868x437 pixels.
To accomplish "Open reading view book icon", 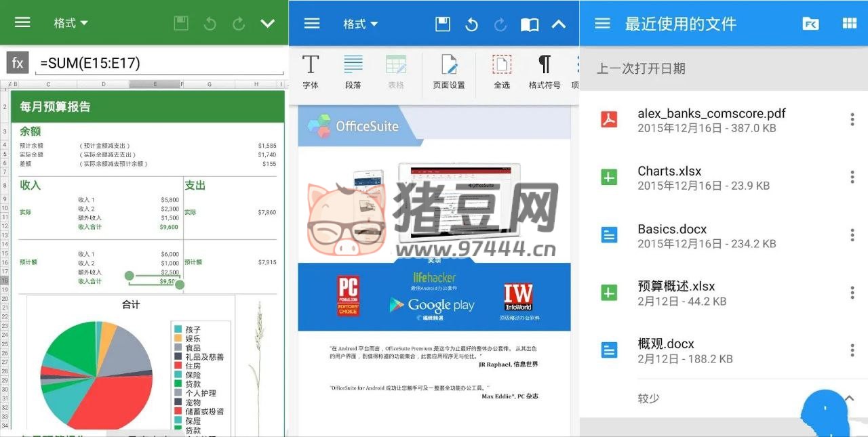I will (x=530, y=24).
